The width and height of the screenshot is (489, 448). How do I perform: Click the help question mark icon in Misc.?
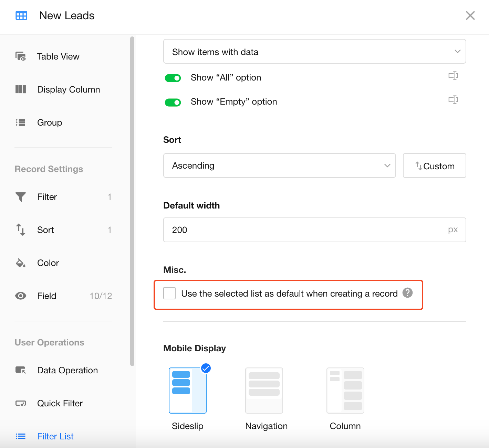pyautogui.click(x=407, y=293)
